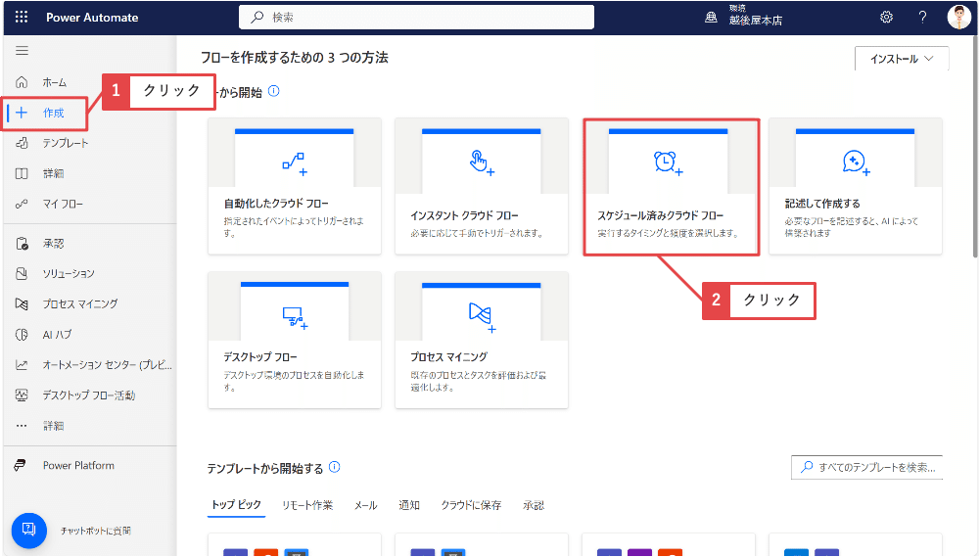Screen dimensions: 980x557
Task: Click the instant cloud flow hand icon
Action: coord(482,162)
